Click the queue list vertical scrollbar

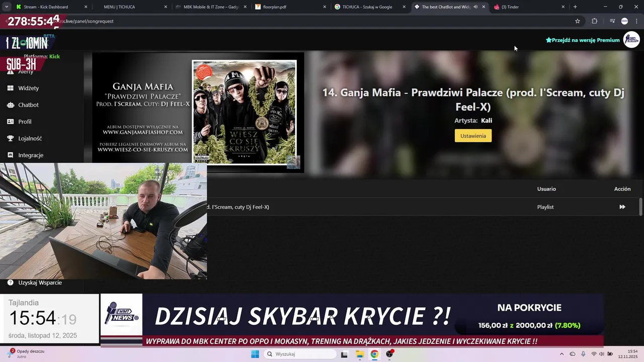(x=640, y=207)
